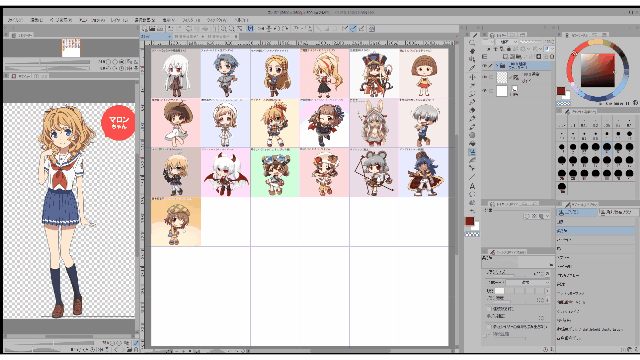This screenshot has height=360, width=640.
Task: Open the ウィンドウ (Window) menu
Action: 217,20
